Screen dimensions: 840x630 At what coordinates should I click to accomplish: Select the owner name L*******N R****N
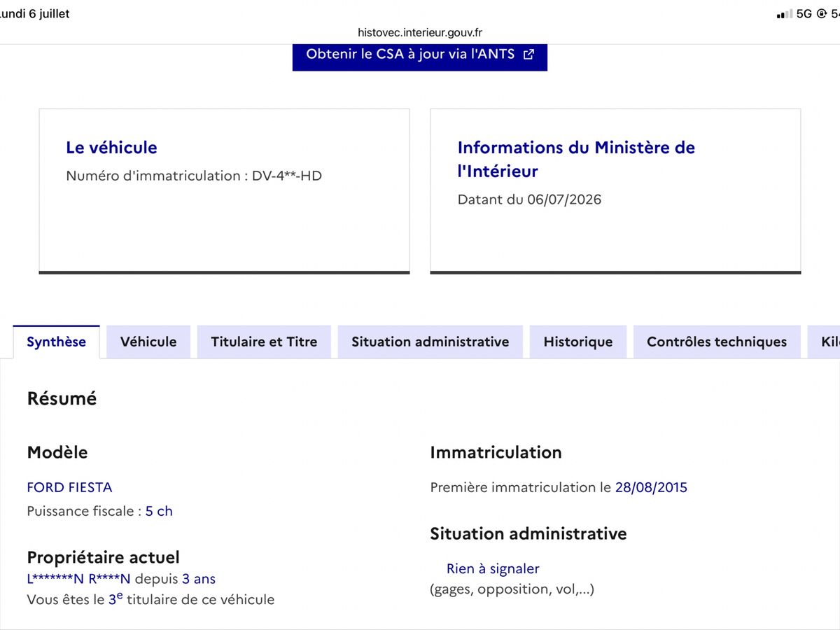tap(78, 579)
